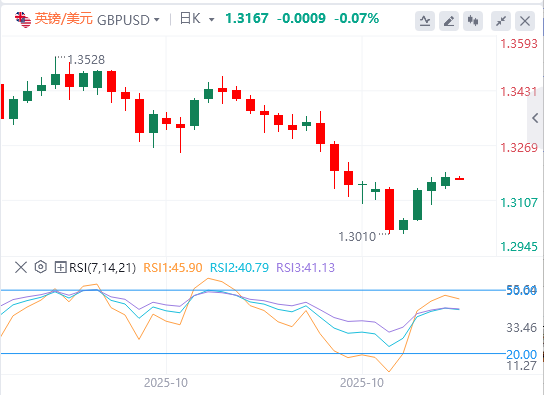Viewport: 544px width, 395px height.
Task: Click the RSI(7,14,21) indicator label
Action: [x=102, y=268]
